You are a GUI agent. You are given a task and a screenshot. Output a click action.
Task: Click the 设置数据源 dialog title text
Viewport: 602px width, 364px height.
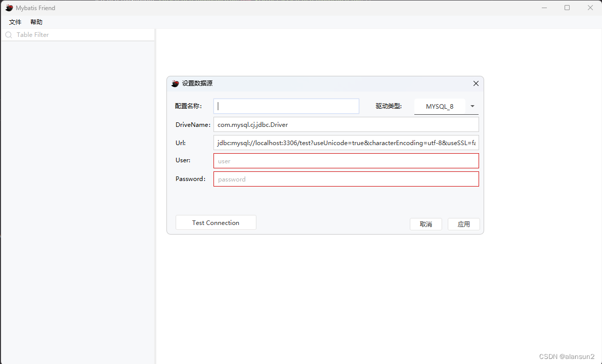pyautogui.click(x=197, y=83)
